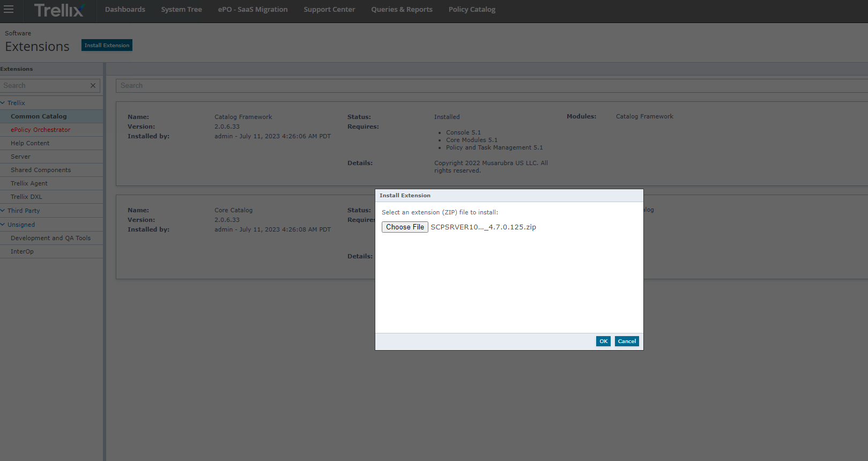Image resolution: width=868 pixels, height=461 pixels.
Task: Select Trellix Agent extension category
Action: (x=29, y=183)
